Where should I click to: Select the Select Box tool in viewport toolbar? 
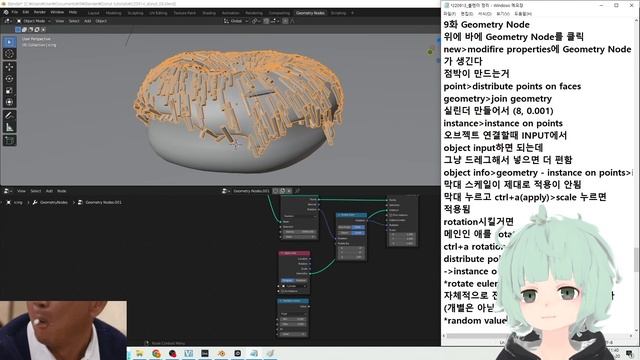pyautogui.click(x=9, y=42)
